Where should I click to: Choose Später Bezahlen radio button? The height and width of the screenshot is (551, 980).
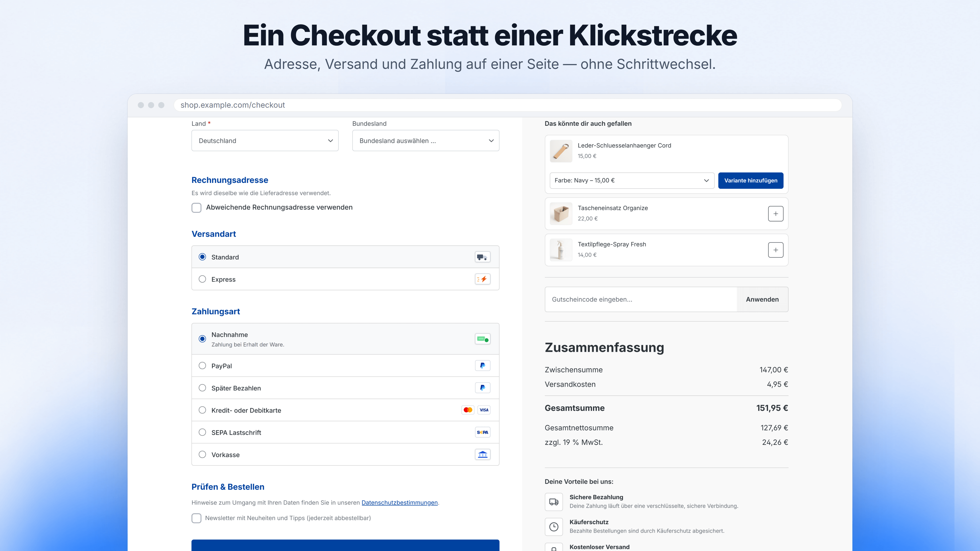coord(202,388)
